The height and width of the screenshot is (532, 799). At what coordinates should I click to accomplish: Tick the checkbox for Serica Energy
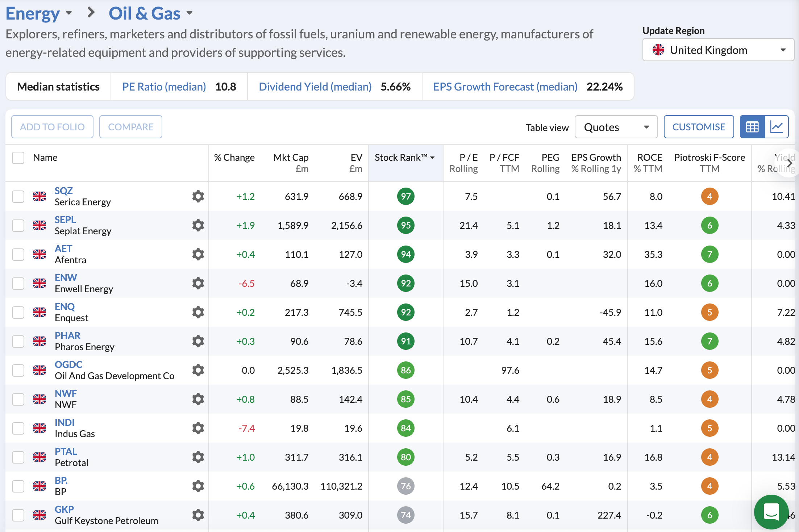(18, 196)
